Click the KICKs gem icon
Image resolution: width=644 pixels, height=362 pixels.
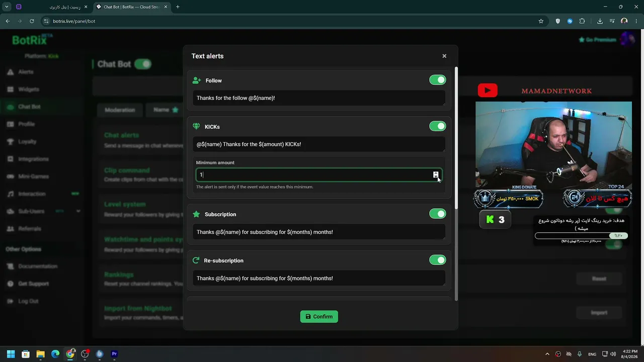(196, 127)
